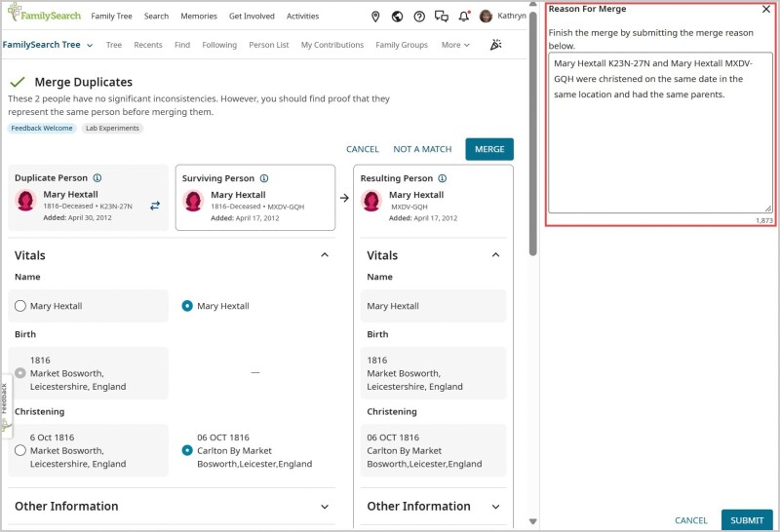780x532 pixels.
Task: Select surviving christening 06 OCT 1816 radio
Action: pyautogui.click(x=187, y=450)
